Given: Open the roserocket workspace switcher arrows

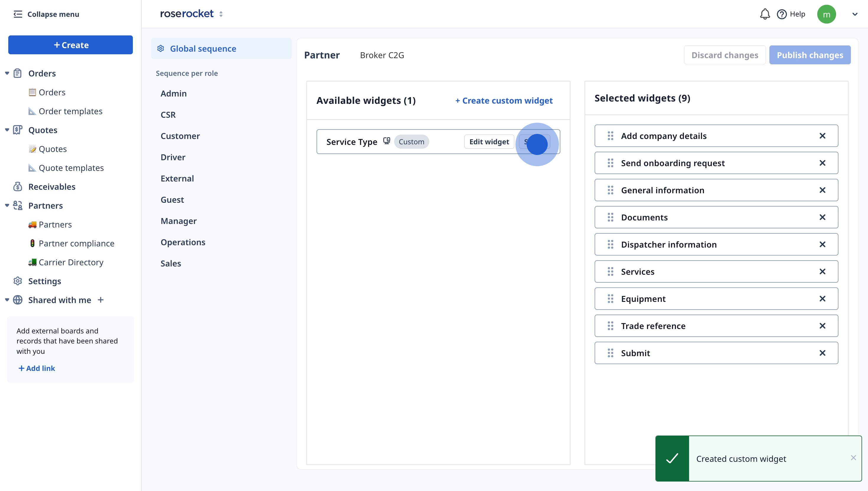Looking at the screenshot, I should point(221,14).
